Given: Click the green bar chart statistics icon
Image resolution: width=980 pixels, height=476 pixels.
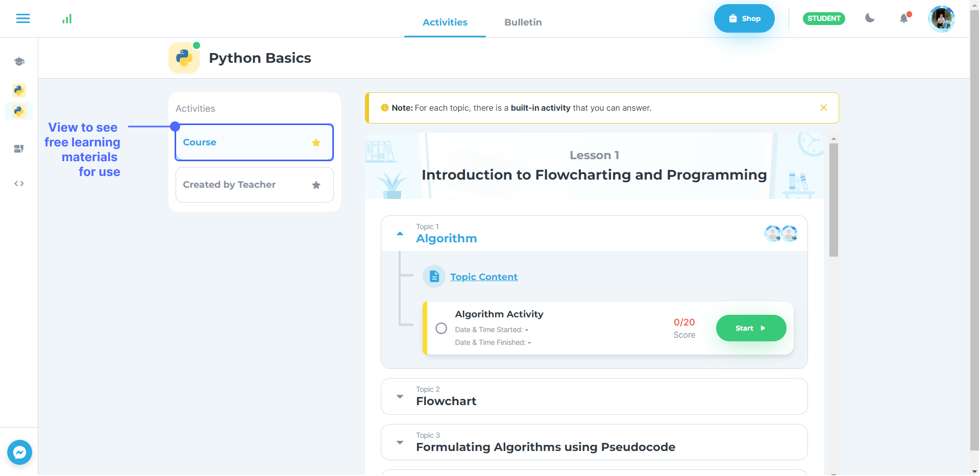Looking at the screenshot, I should coord(67,19).
